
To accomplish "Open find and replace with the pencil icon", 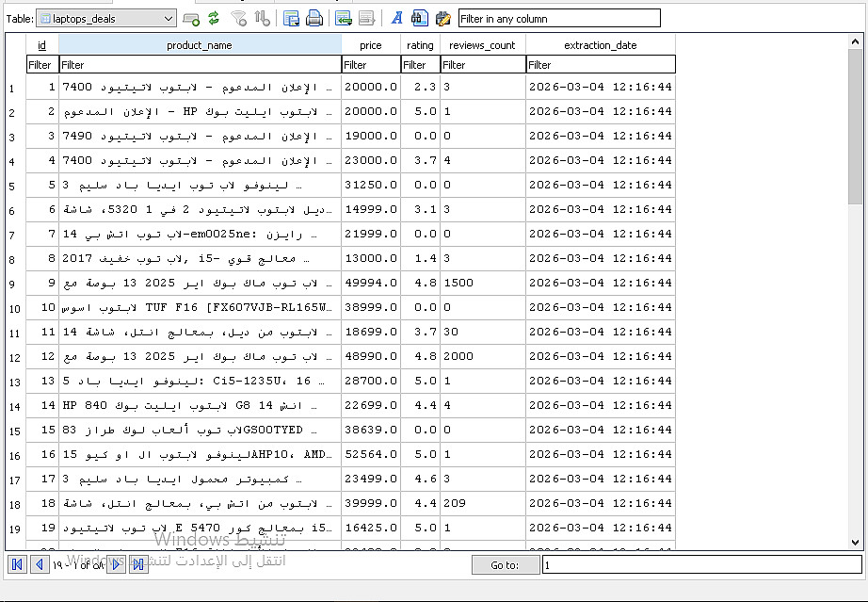I will pyautogui.click(x=442, y=18).
